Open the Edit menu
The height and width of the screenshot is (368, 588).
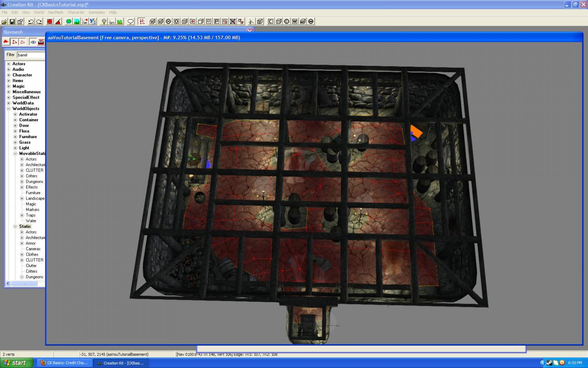tap(15, 12)
